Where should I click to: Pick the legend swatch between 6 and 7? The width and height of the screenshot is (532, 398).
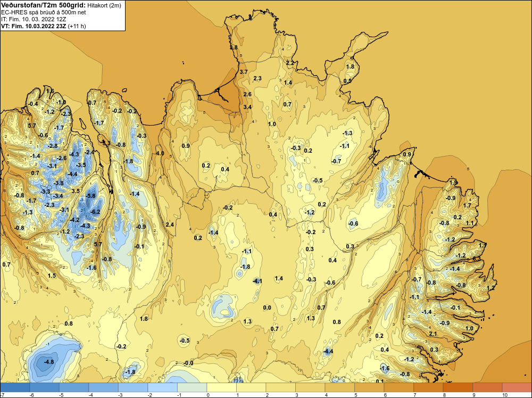tap(398, 387)
